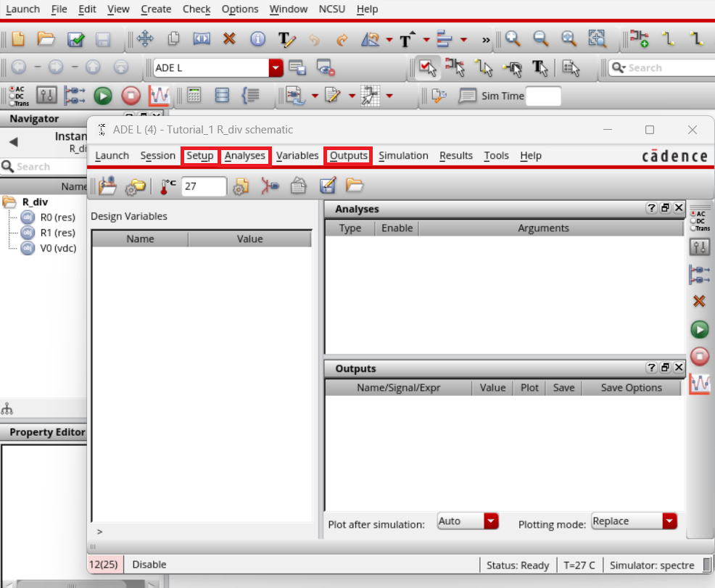This screenshot has width=715, height=588.
Task: Select the R0 (res) instance in Navigator
Action: pos(57,218)
